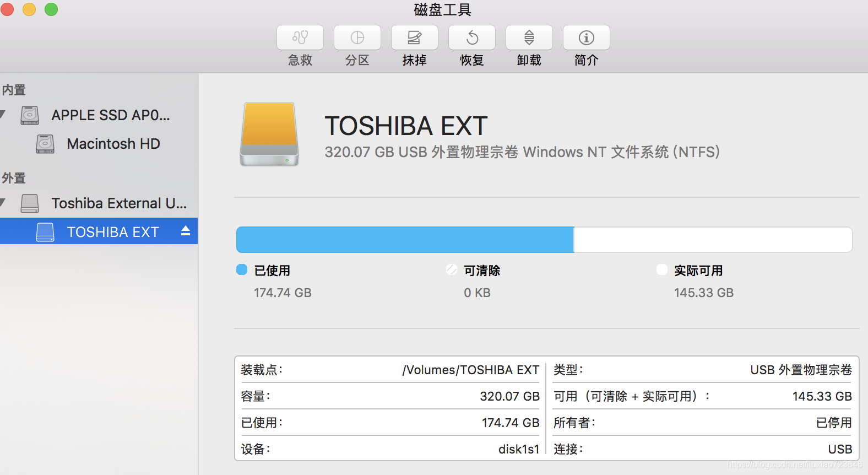Click the 卸载 unmount toolbar icon
The width and height of the screenshot is (868, 475).
529,37
